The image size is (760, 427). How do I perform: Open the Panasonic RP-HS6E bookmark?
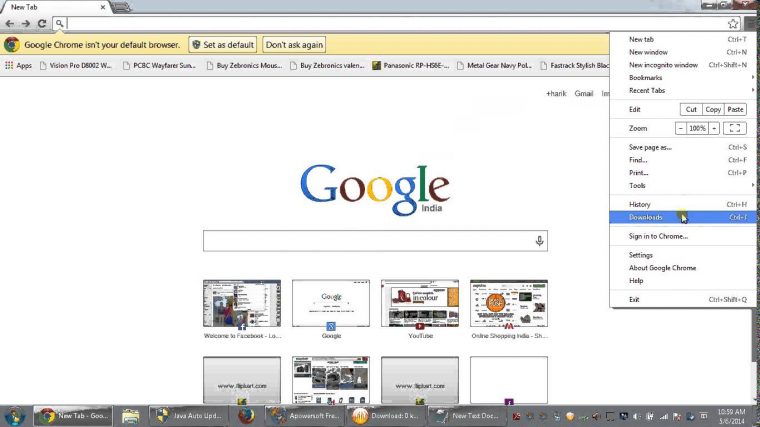pyautogui.click(x=415, y=66)
